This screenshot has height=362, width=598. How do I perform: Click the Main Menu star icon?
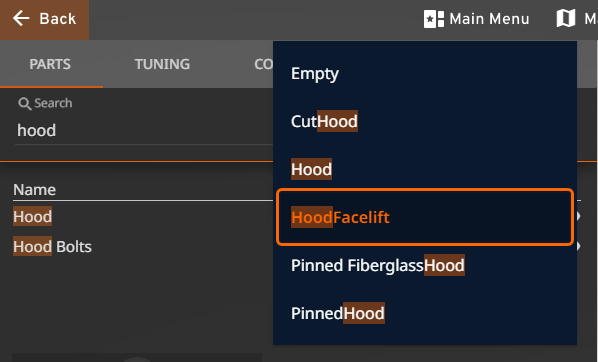(434, 19)
